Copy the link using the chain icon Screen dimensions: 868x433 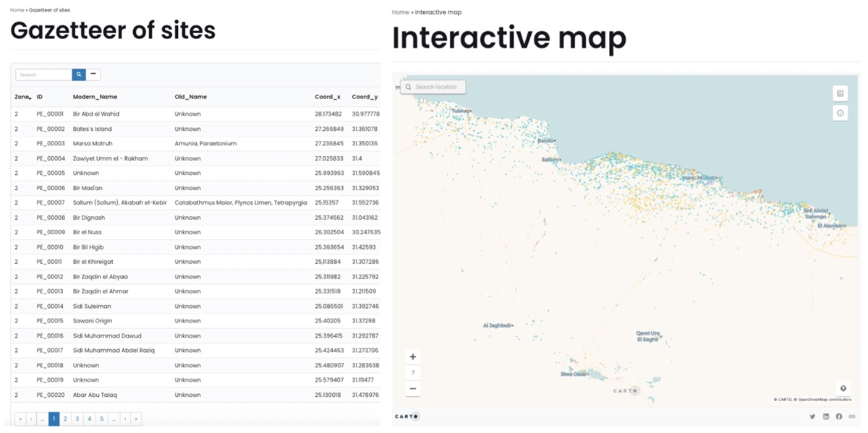[x=852, y=416]
